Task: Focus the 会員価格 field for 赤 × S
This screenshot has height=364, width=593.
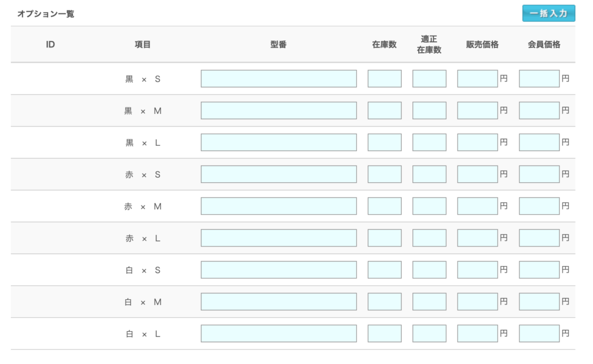Action: 539,174
